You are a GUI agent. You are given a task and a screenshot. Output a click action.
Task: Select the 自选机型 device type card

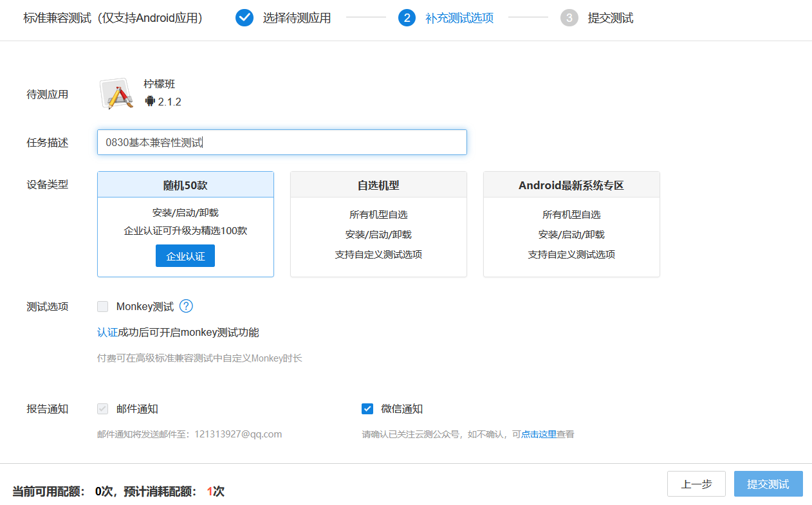(378, 224)
